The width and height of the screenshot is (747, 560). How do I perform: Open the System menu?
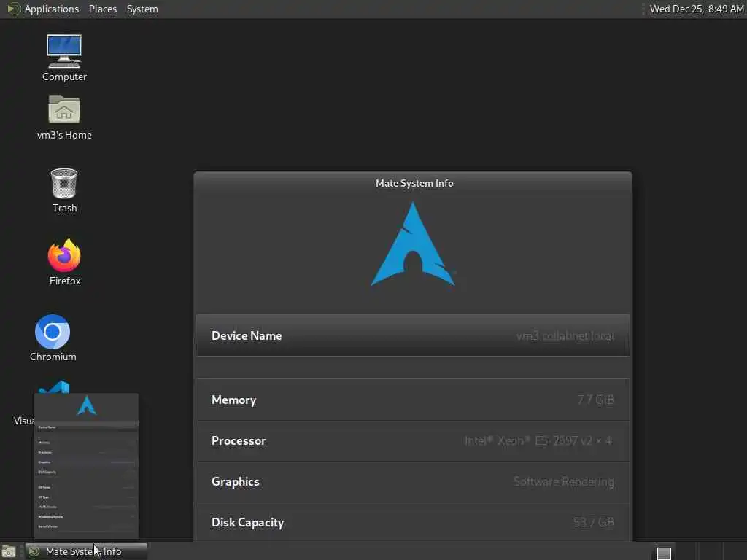tap(142, 9)
